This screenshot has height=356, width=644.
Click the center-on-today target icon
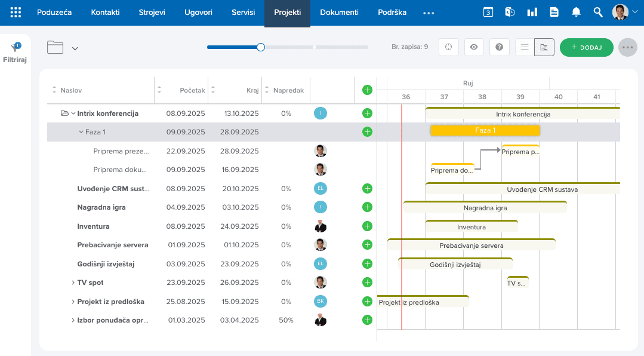pyautogui.click(x=448, y=47)
